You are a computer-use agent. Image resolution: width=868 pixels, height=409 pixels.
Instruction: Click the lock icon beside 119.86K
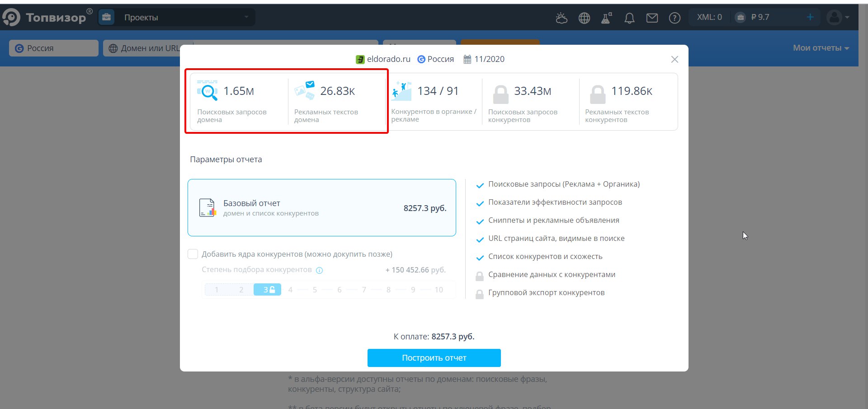598,94
